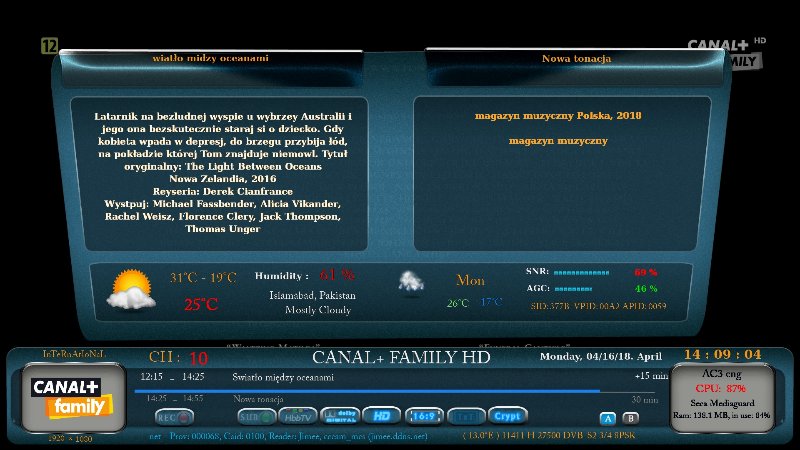Click the transponder info 11411 H 27500 line
The image size is (800, 450).
[x=549, y=436]
